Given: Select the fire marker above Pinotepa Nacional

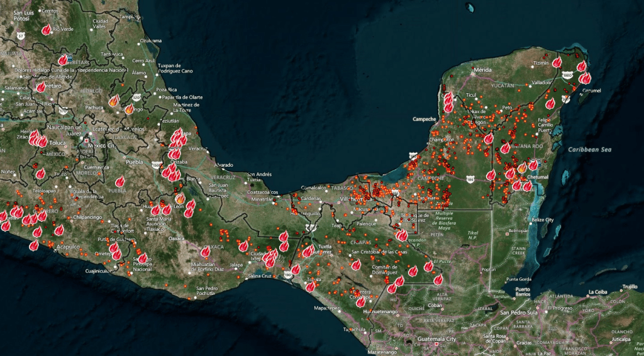Looking at the screenshot, I should [143, 258].
